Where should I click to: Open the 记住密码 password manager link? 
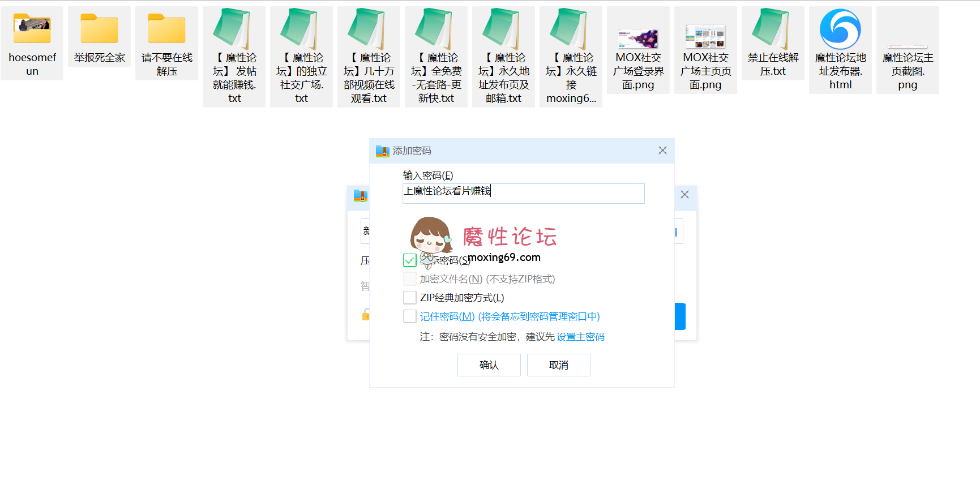point(510,316)
